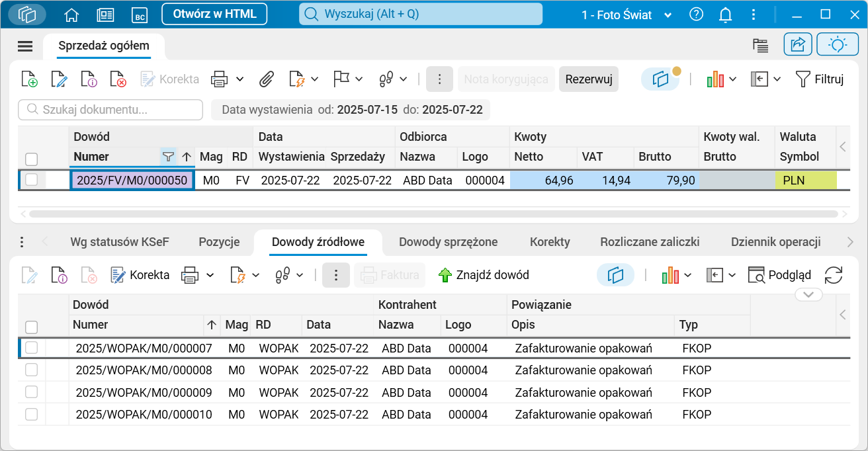This screenshot has width=868, height=451.
Task: Open upper toolbar three-dot more options
Action: (x=439, y=79)
